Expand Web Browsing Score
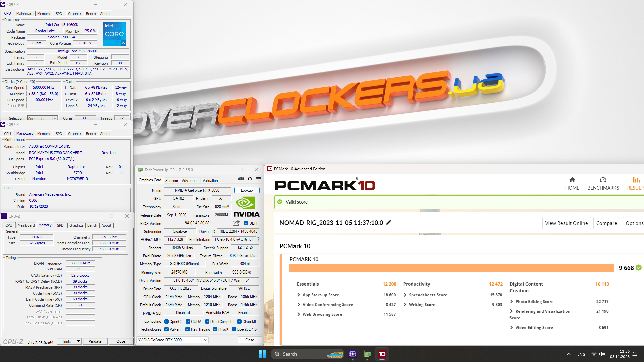 299,314
